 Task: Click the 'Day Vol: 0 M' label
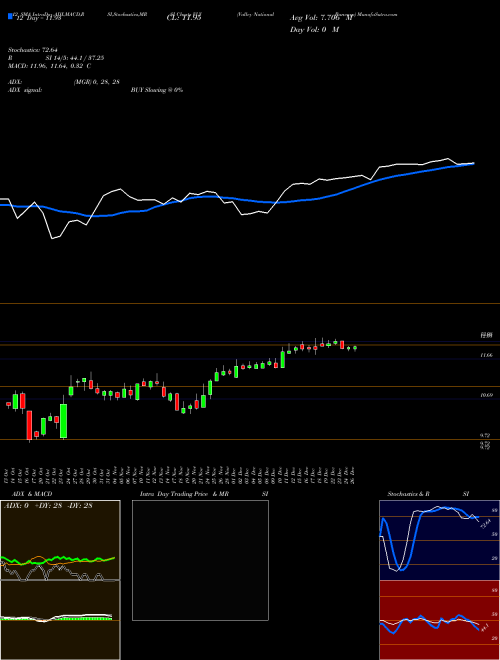[314, 29]
